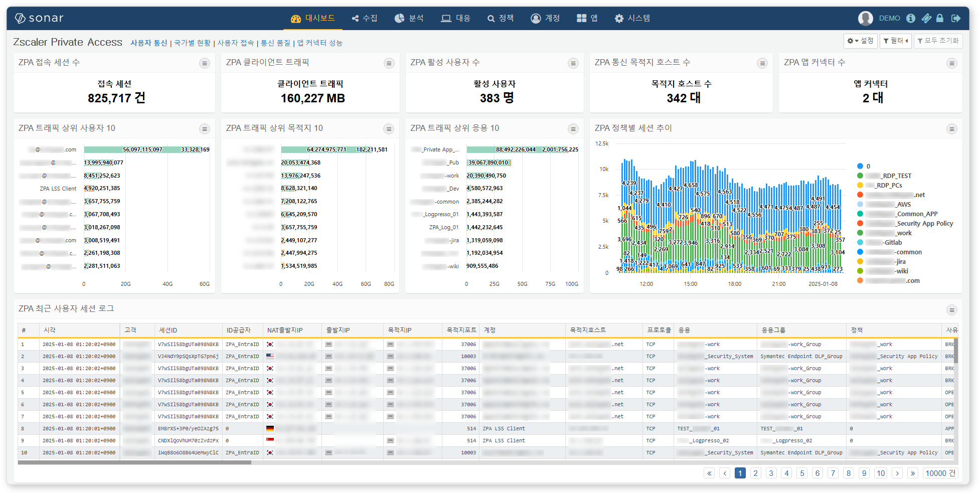Open menu of ZPA 앱 커넥터 수 widget
Viewport: 980px width, 495px height.
click(x=951, y=63)
